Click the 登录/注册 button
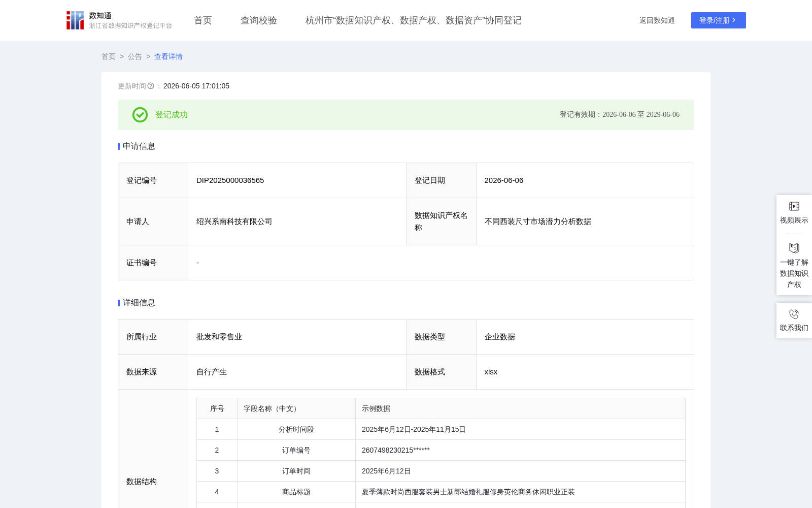The width and height of the screenshot is (812, 508). pos(718,20)
